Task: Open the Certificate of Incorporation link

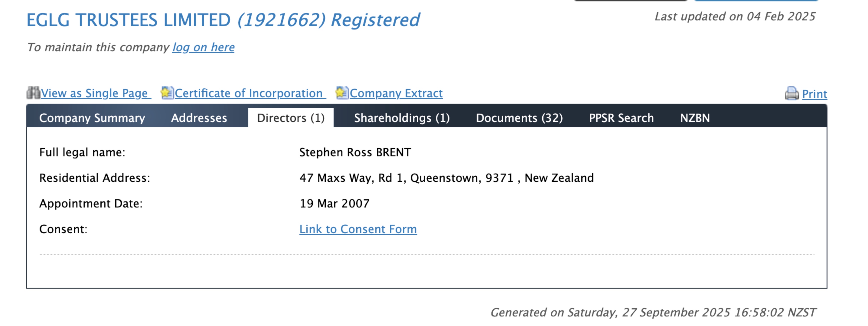Action: 249,94
